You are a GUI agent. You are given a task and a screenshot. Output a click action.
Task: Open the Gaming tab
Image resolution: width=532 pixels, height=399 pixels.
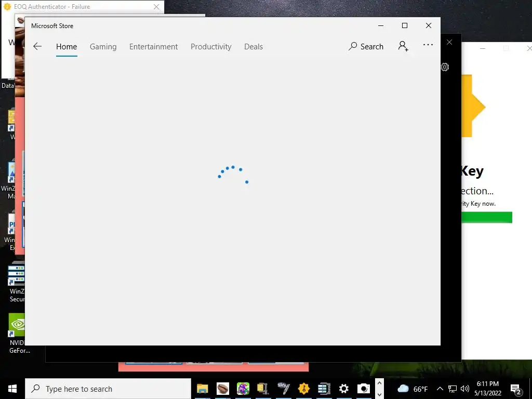[x=103, y=46]
